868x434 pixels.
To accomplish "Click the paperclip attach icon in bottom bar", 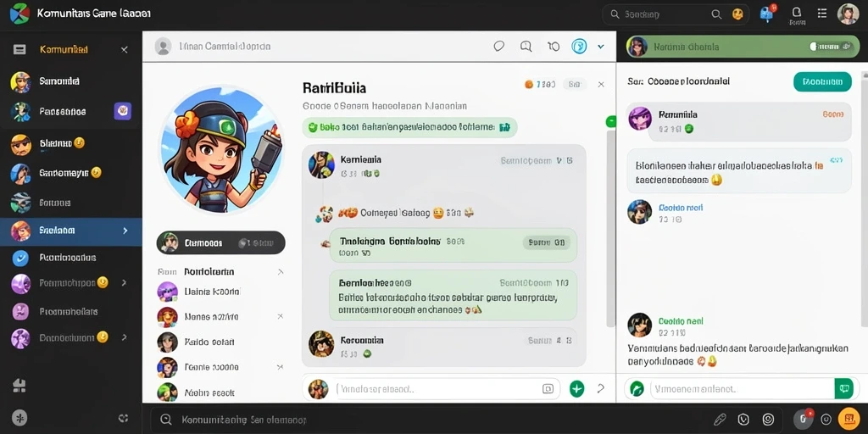I will point(720,419).
